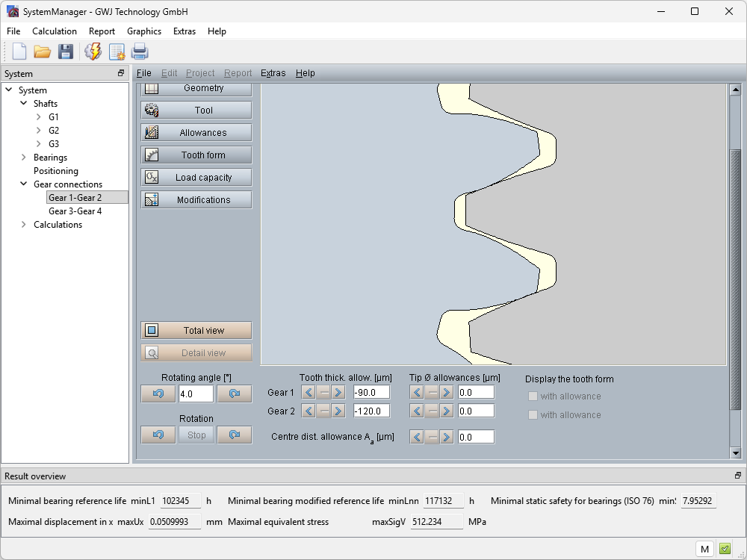Open a file using the folder icon
Screen dimensions: 747x560
click(42, 52)
